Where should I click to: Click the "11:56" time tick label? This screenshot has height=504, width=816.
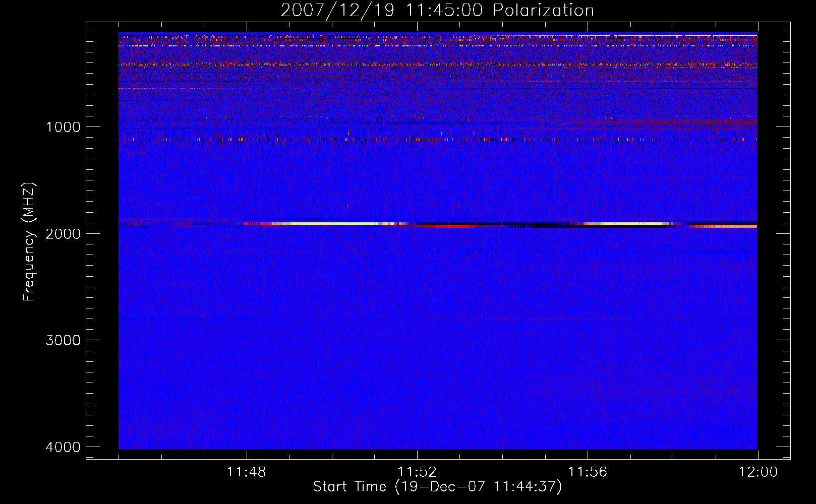(588, 472)
